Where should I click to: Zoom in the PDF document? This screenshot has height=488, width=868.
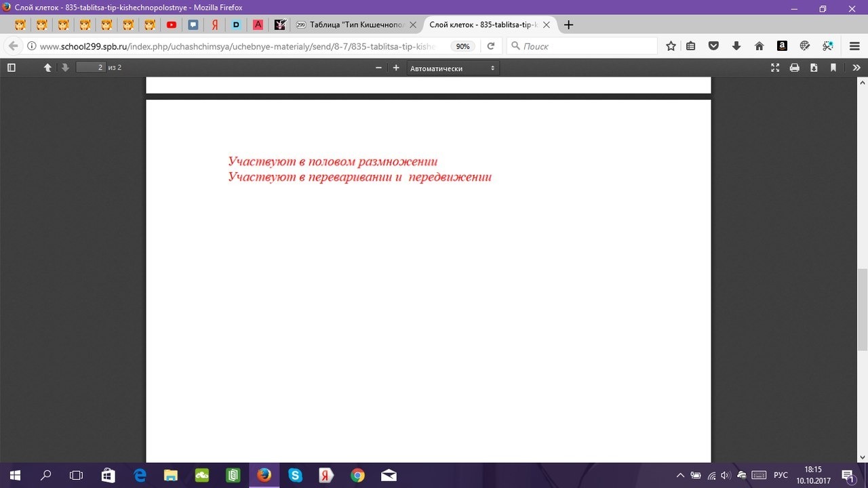(396, 68)
